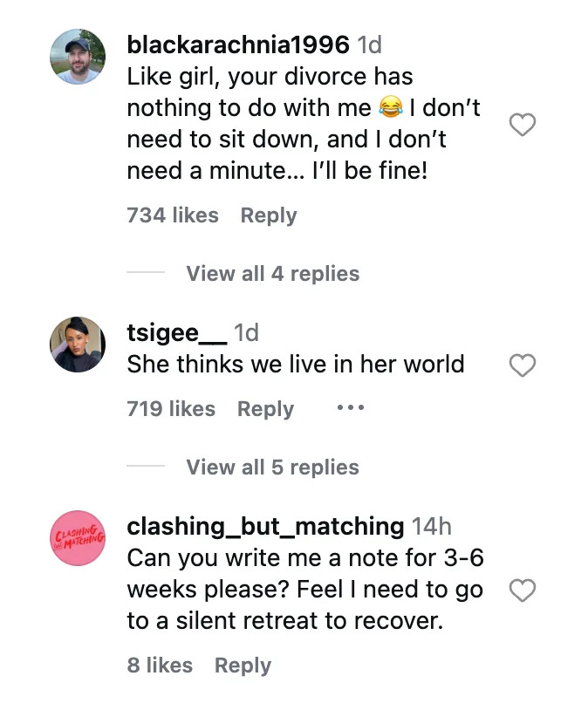This screenshot has width=588, height=710.
Task: Like blackarachnia1996's comment with the heart
Action: pos(523,126)
